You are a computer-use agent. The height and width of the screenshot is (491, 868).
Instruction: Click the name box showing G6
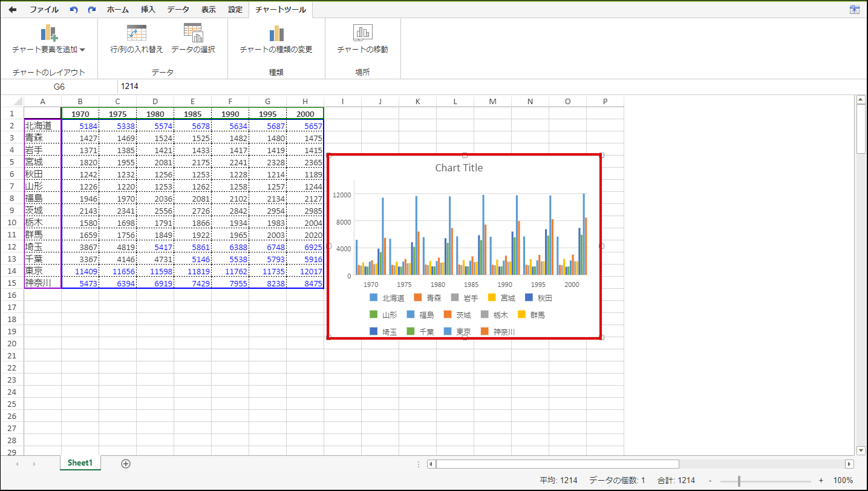pyautogui.click(x=59, y=87)
